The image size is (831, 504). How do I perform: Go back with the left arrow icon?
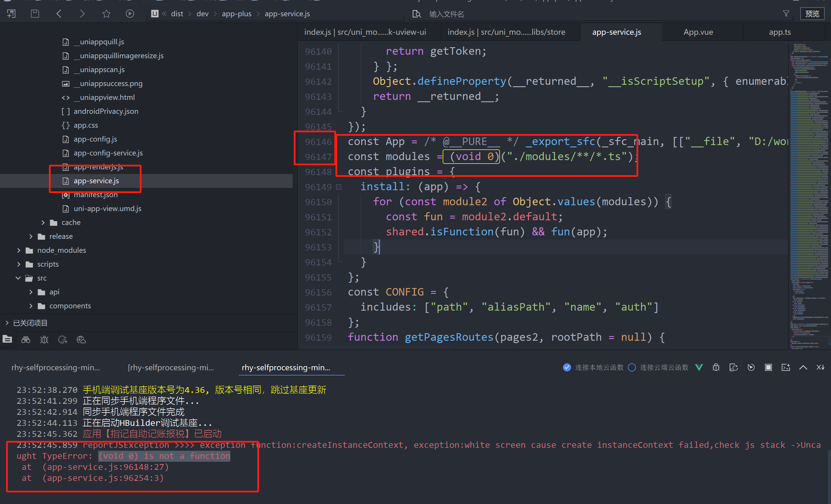point(59,14)
